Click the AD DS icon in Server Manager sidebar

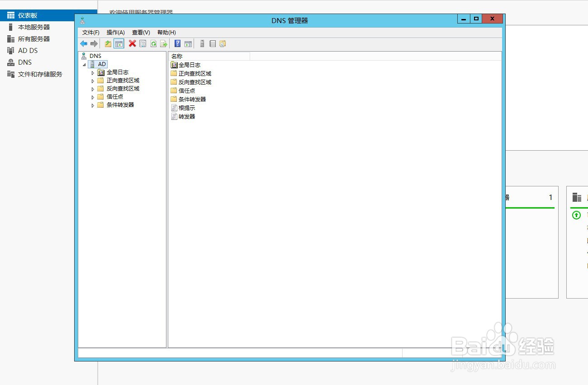11,51
